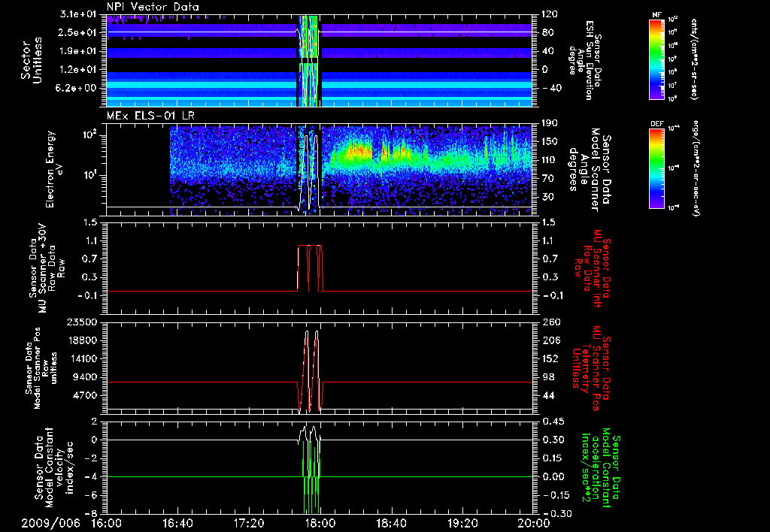Click the 0.15 tick on acceleration axis
Viewport: 770px width, 532px height.
[553, 459]
